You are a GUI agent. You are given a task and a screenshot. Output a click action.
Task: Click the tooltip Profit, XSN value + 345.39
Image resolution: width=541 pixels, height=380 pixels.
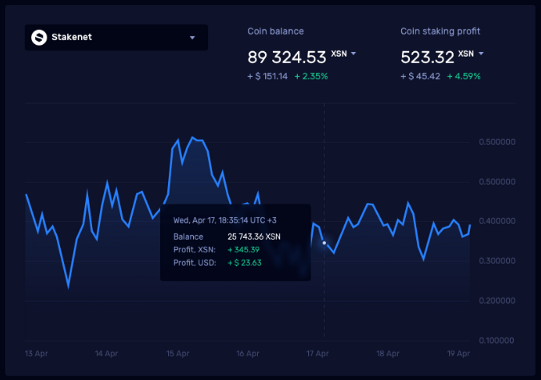click(244, 250)
